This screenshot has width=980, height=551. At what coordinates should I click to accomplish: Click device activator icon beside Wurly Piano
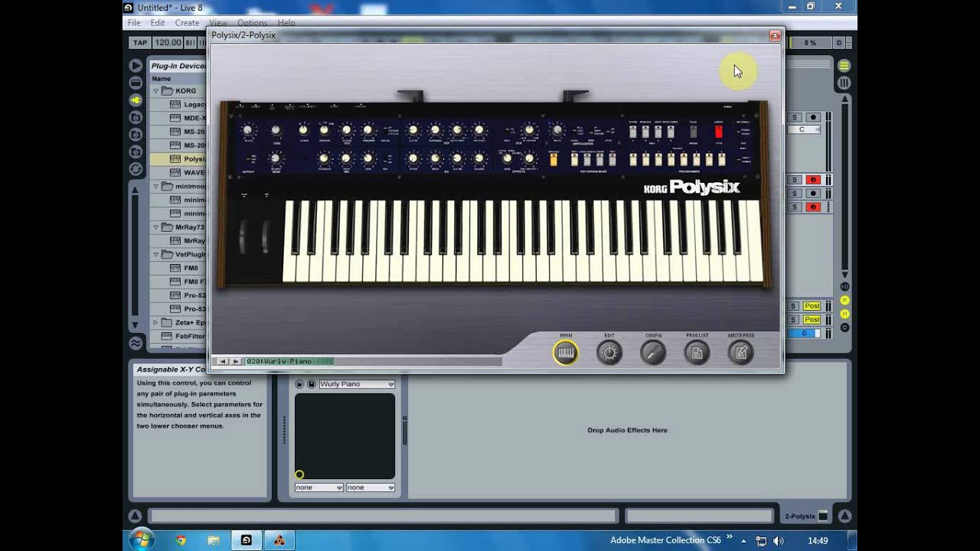(299, 384)
